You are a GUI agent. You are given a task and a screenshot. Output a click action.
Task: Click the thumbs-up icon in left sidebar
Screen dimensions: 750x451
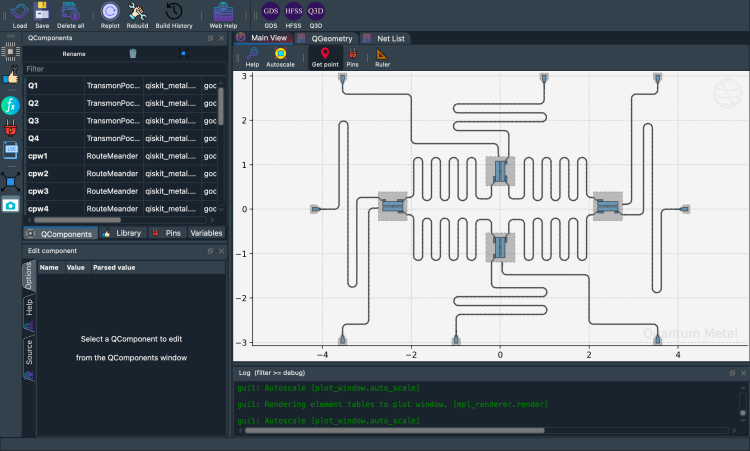coord(11,76)
